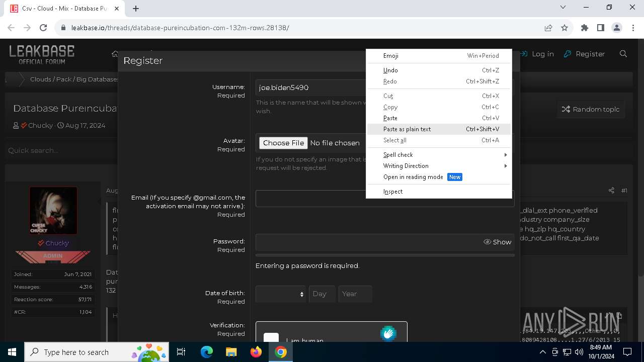This screenshot has width=644, height=362.
Task: Open Windows Start menu
Action: point(12,352)
